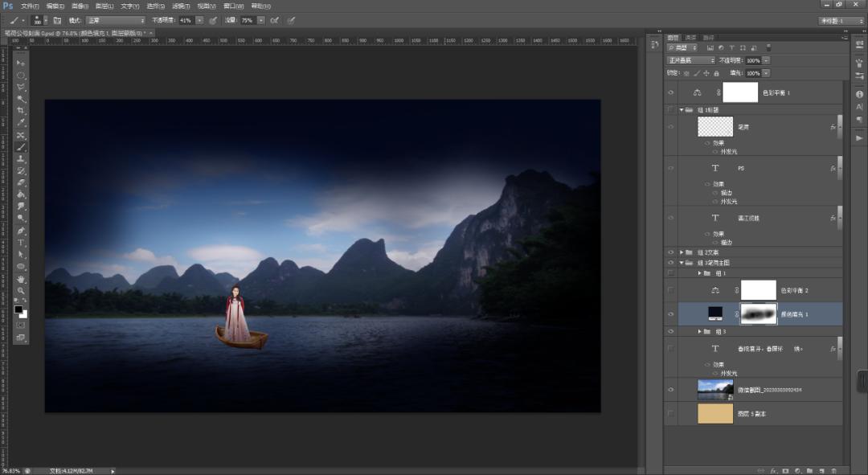Choose the Hand tool
Screen dimensions: 868x475
(21, 279)
